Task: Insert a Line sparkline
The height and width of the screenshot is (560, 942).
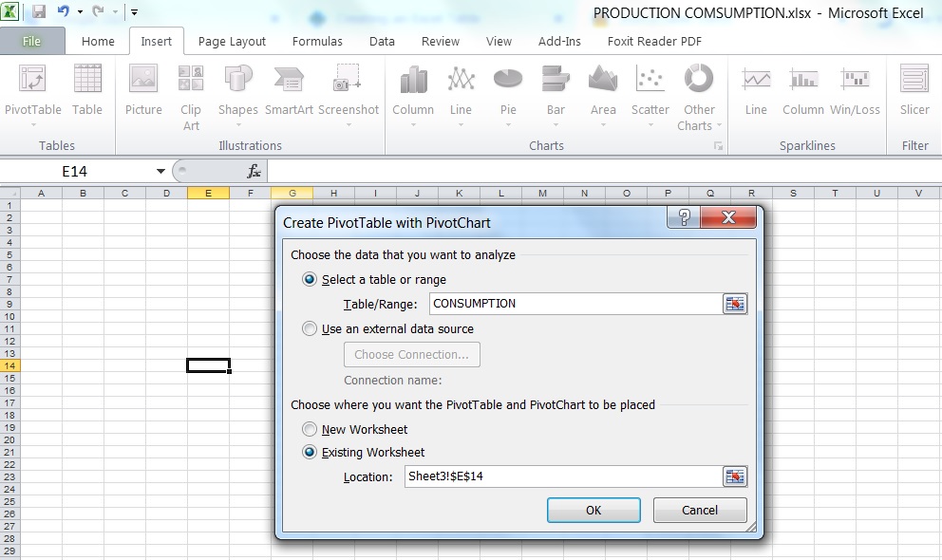Action: click(756, 90)
